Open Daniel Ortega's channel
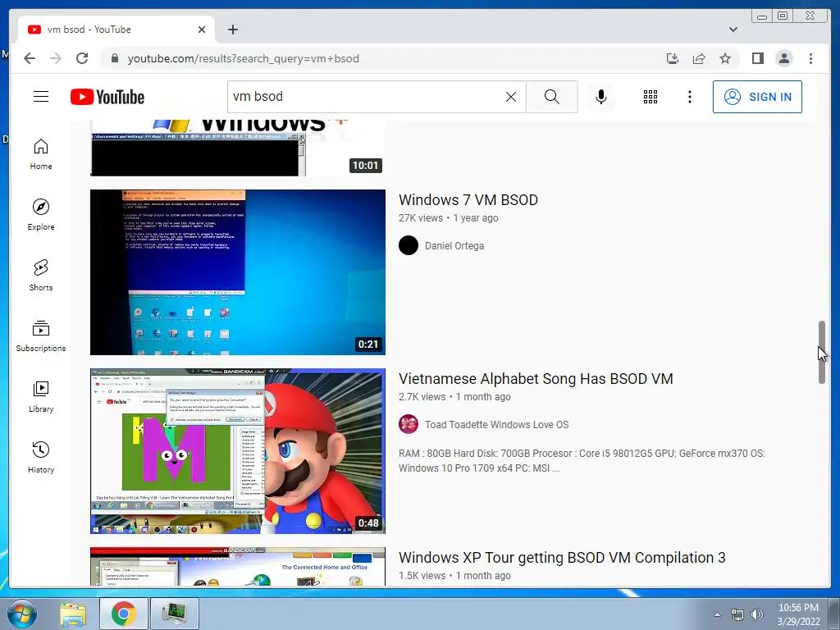The image size is (840, 630). click(454, 246)
